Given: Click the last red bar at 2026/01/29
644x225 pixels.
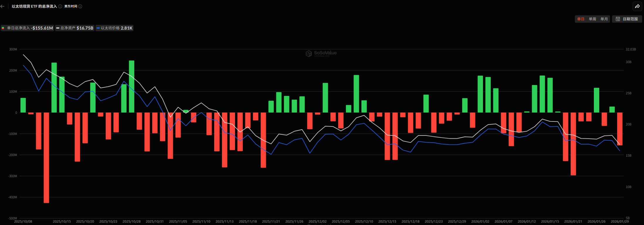Looking at the screenshot, I should tap(620, 129).
